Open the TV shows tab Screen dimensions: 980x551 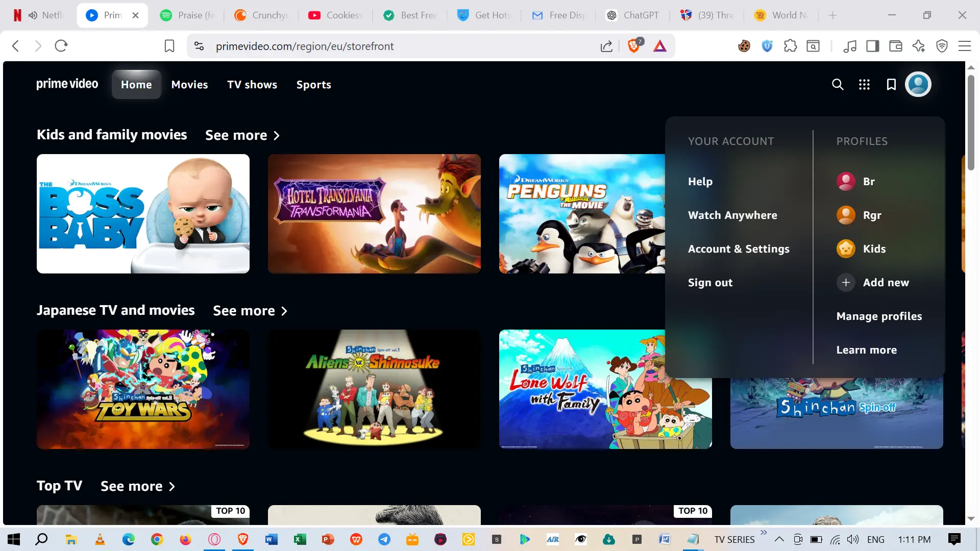[x=252, y=84]
